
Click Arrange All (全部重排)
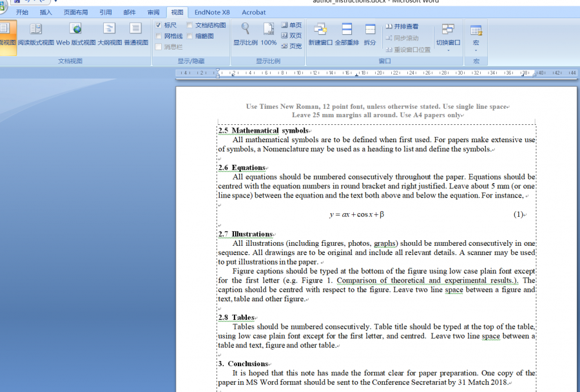[347, 35]
